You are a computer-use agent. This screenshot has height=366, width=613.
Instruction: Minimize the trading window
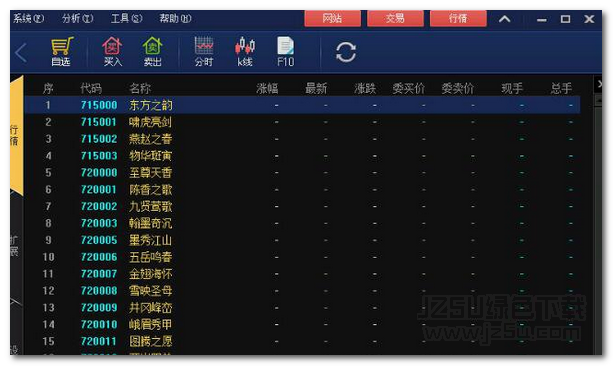coord(541,19)
